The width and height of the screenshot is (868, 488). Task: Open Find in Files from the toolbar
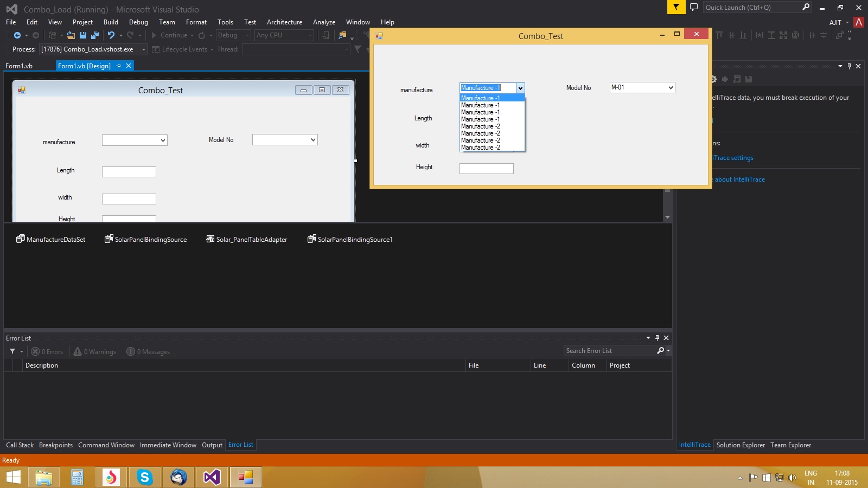click(x=342, y=35)
